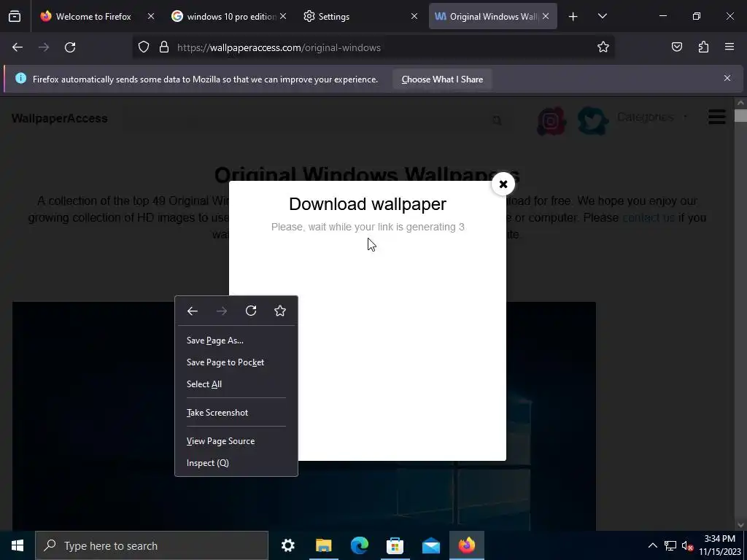Viewport: 747px width, 560px height.
Task: Click website search magnifier icon
Action: pyautogui.click(x=497, y=121)
